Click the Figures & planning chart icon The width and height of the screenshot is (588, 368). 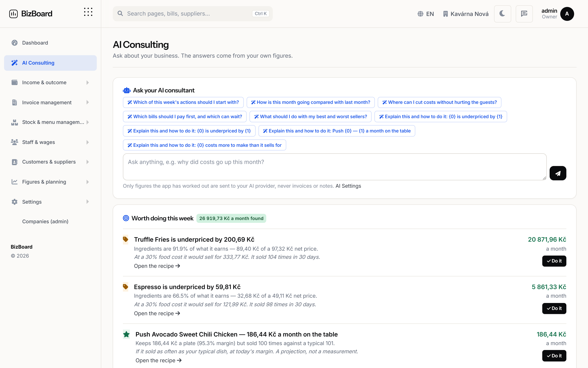pos(14,182)
